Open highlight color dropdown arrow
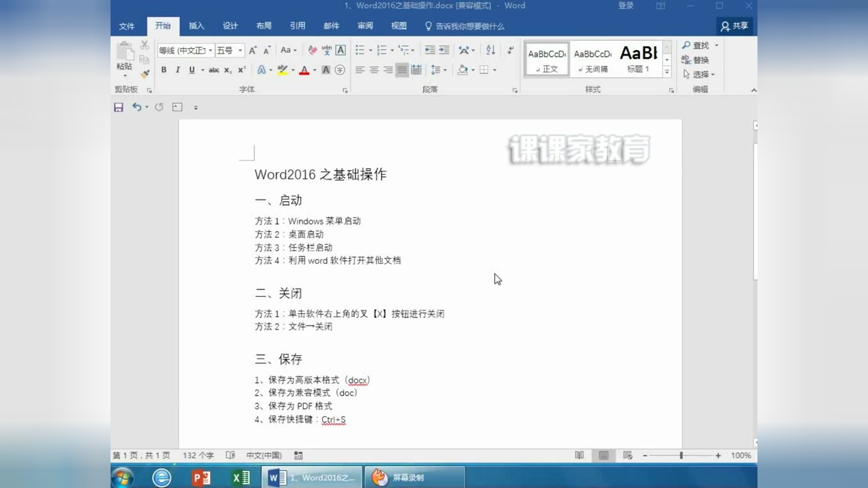 293,70
